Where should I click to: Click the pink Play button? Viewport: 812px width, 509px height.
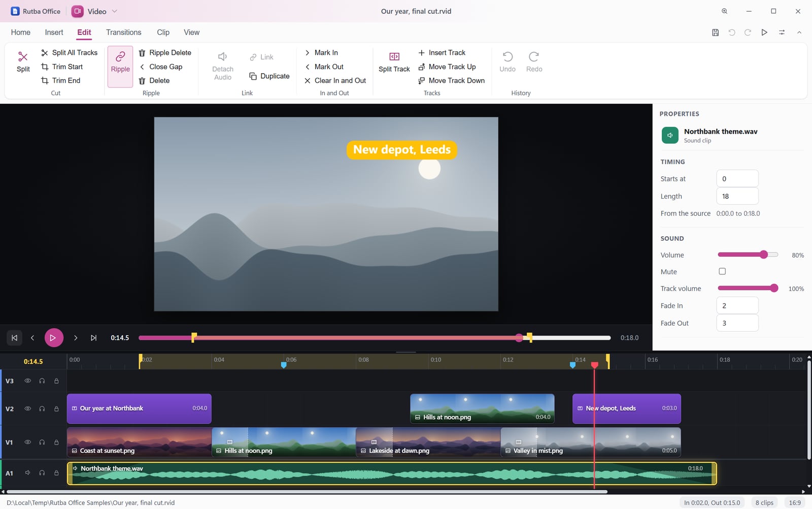[54, 338]
